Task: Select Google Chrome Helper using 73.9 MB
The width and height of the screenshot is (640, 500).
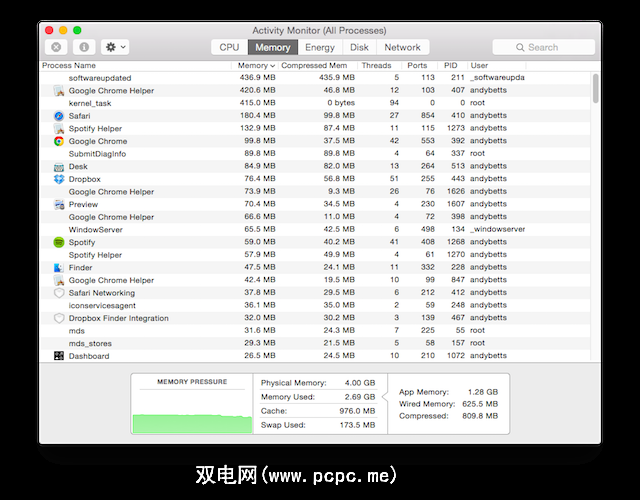Action: pos(315,191)
